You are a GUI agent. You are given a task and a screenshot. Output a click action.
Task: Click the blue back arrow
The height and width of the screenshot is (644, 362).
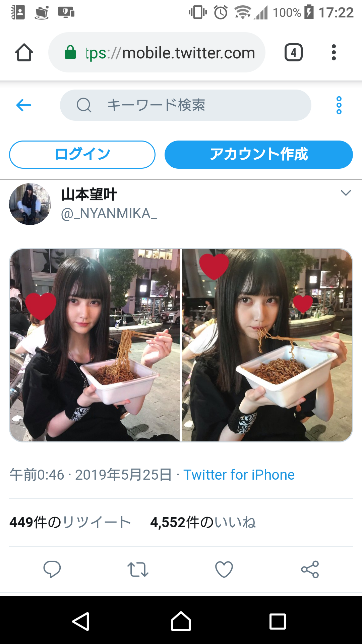23,105
